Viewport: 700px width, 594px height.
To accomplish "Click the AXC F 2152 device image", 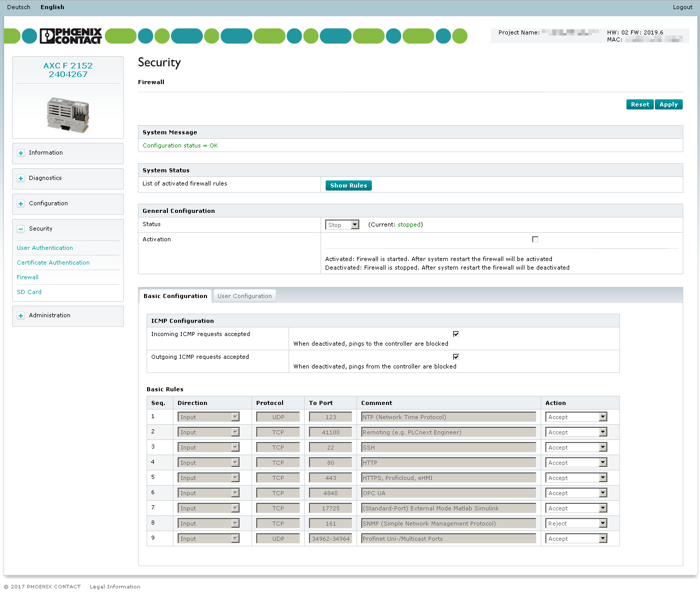I will (68, 115).
